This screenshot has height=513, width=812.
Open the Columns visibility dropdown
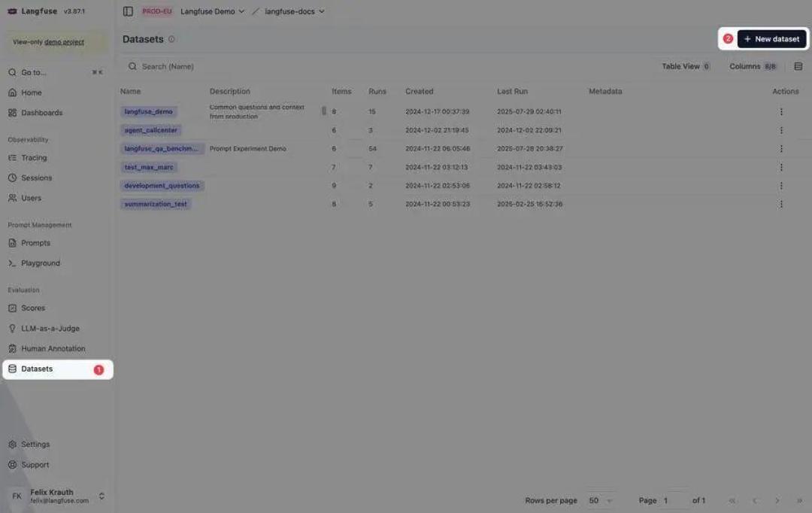pos(753,66)
